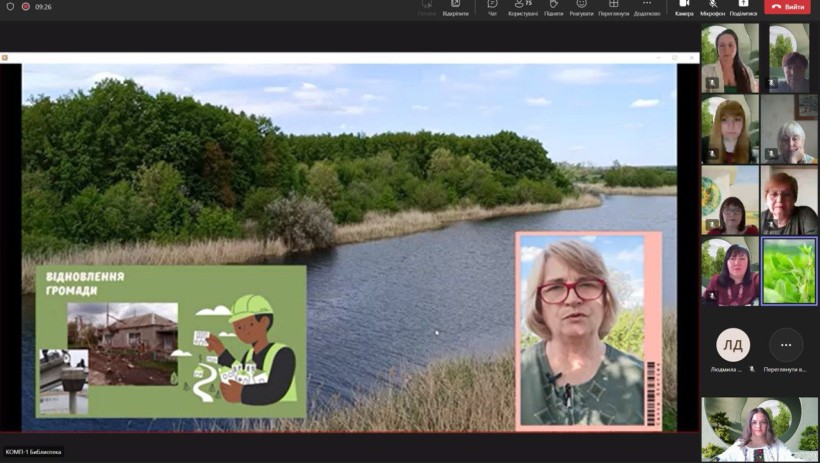820x463 pixels.
Task: Click the builder illustration with green helmet
Action: click(255, 351)
